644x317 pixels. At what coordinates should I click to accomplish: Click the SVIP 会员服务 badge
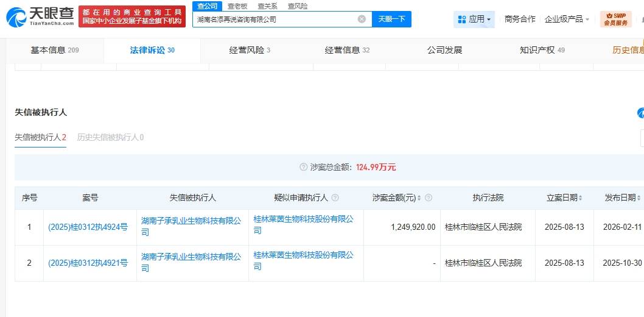pyautogui.click(x=615, y=19)
